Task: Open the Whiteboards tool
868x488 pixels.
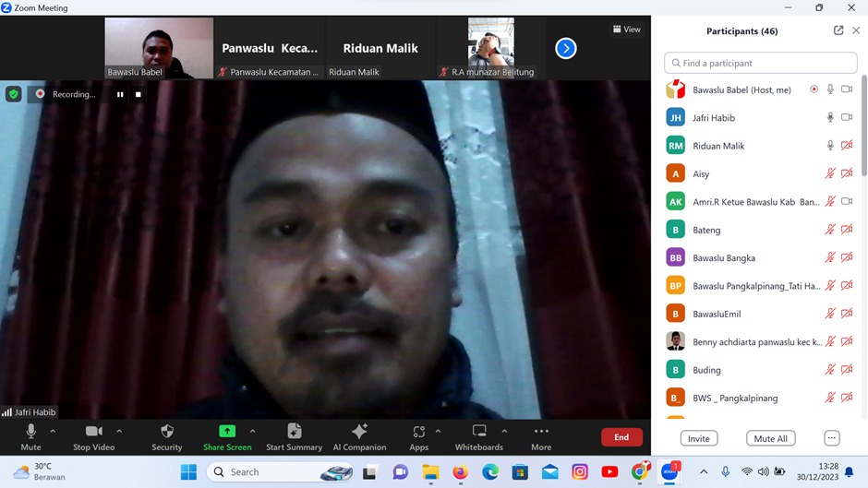Action: click(478, 432)
